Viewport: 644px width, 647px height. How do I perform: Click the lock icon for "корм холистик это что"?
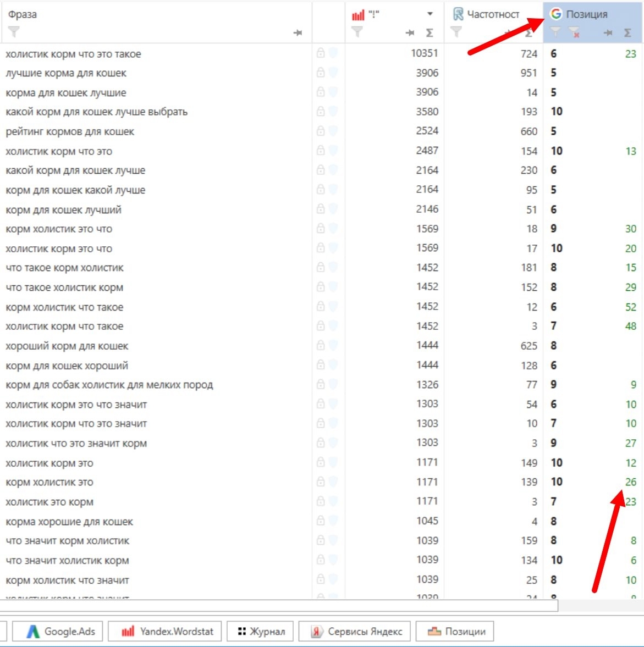tap(321, 228)
